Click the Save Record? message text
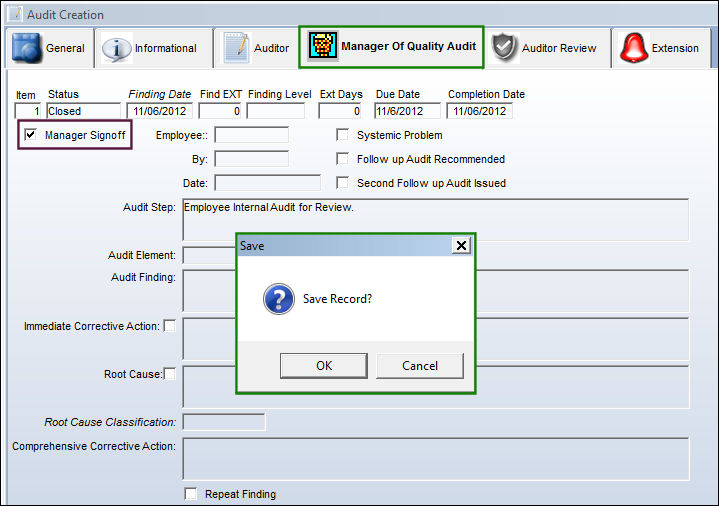 pos(337,299)
